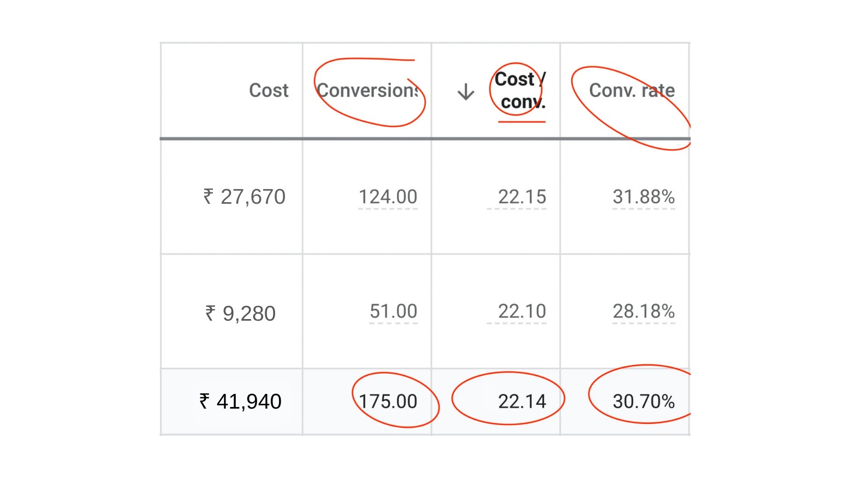This screenshot has width=868, height=484.
Task: Select the total conversion rate 30.70%
Action: pos(644,402)
